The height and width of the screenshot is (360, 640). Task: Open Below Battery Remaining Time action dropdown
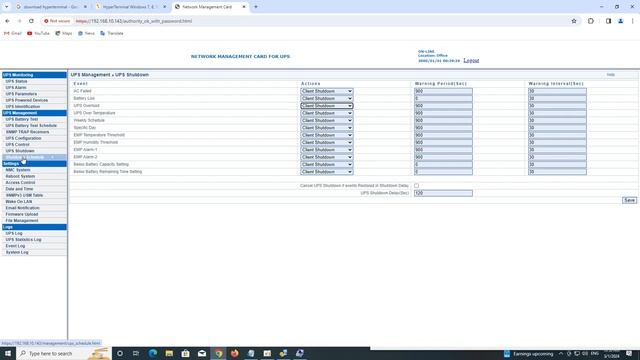pos(327,172)
